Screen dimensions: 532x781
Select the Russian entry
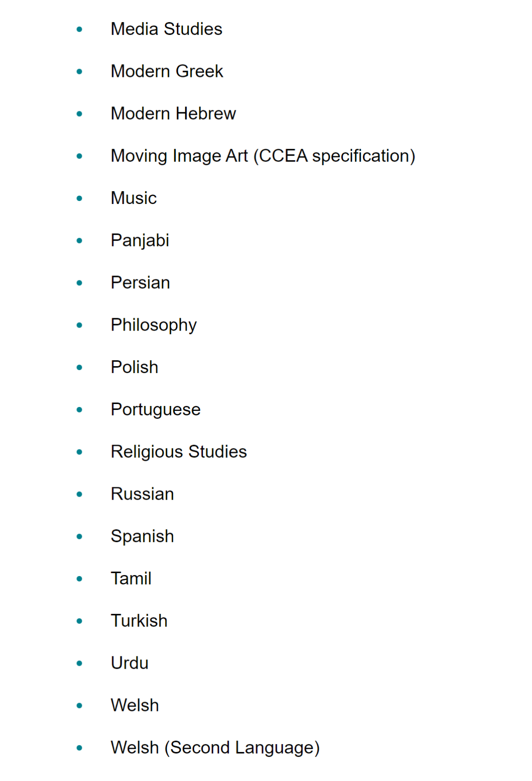click(142, 494)
